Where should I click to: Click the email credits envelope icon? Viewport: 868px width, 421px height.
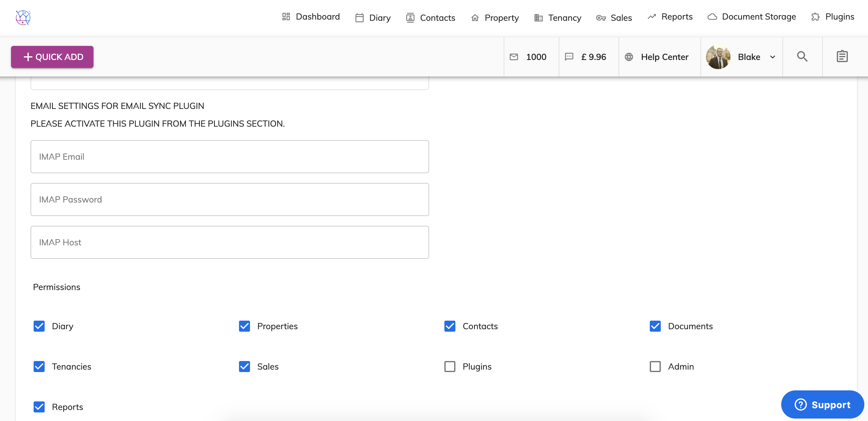pyautogui.click(x=513, y=57)
